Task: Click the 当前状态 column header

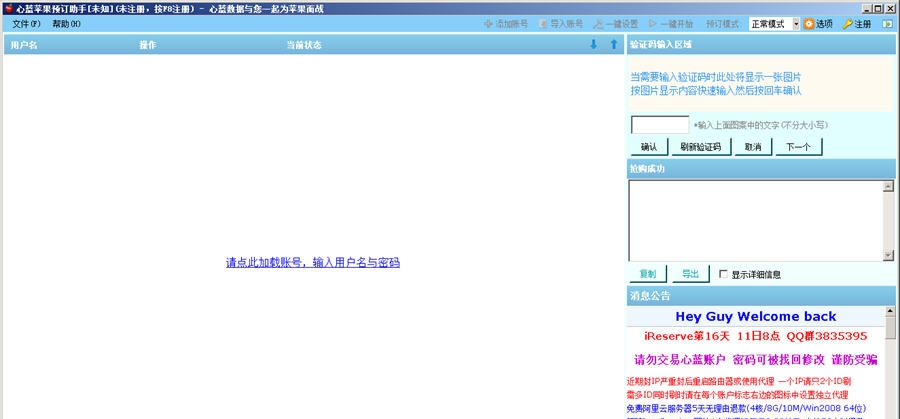Action: tap(304, 45)
